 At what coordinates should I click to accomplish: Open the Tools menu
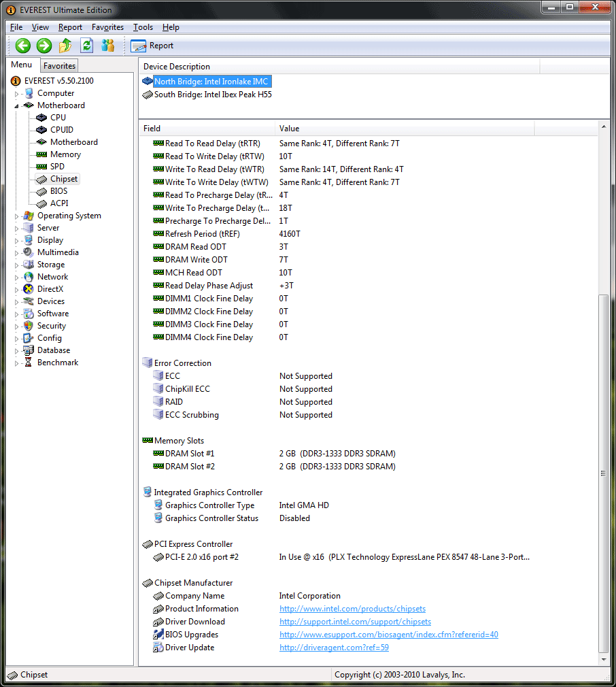(143, 27)
